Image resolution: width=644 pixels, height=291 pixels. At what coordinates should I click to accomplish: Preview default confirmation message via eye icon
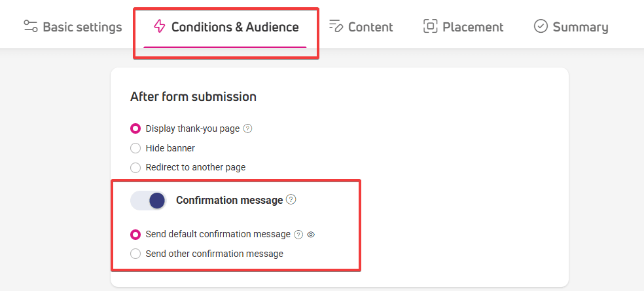311,235
